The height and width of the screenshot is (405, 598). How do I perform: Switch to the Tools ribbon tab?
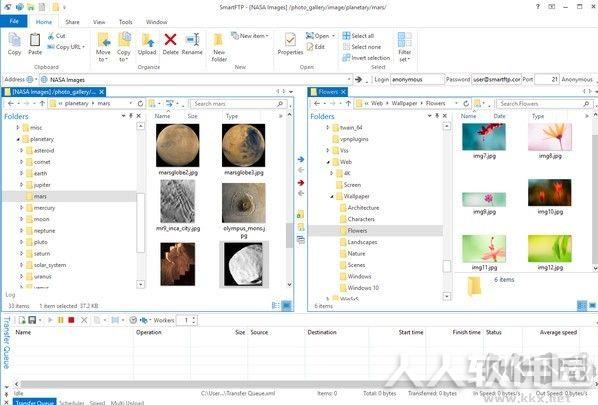pos(125,22)
